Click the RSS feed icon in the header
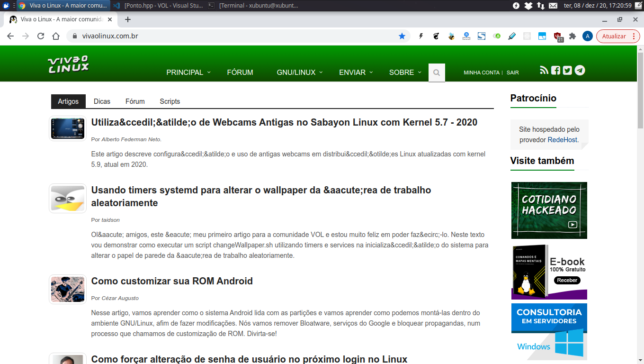Viewport: 644px width, 364px height. [544, 70]
